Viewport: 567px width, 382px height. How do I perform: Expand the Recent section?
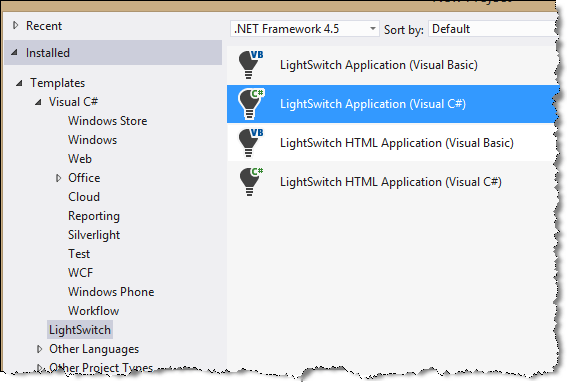(15, 25)
